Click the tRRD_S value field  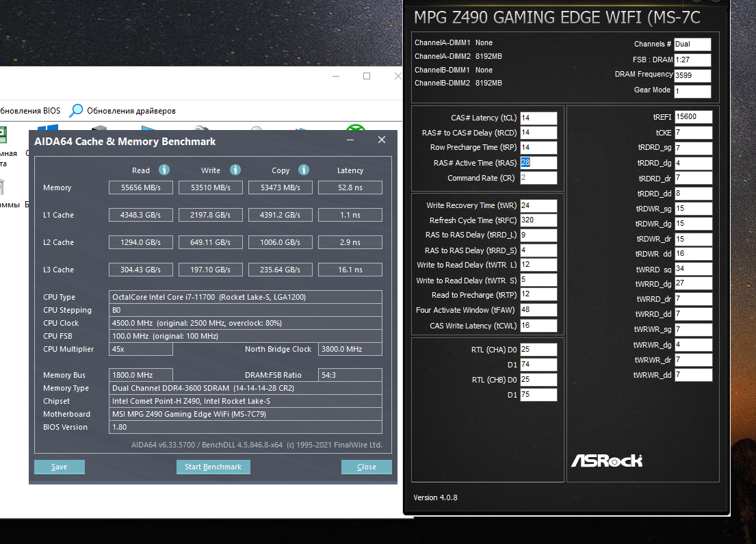(538, 250)
